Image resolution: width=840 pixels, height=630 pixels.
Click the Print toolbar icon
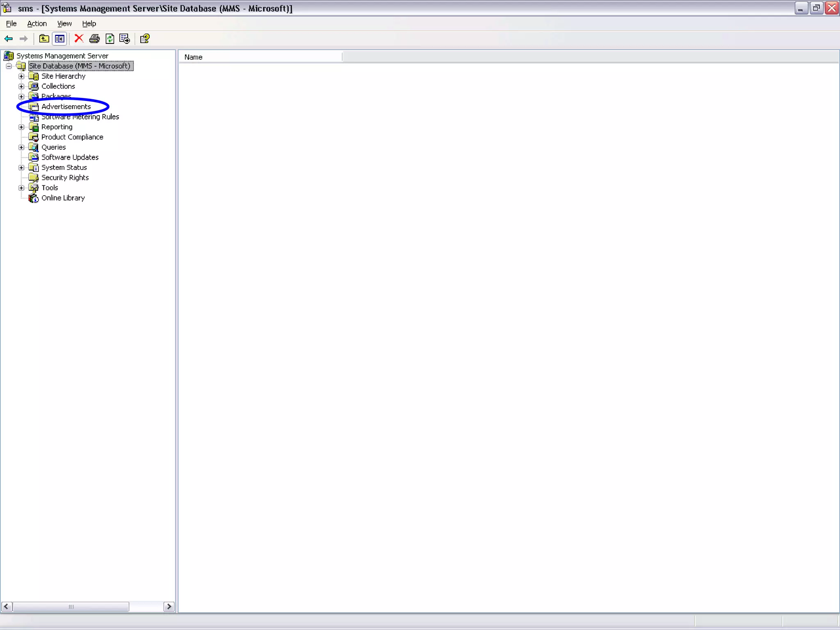[x=94, y=39]
